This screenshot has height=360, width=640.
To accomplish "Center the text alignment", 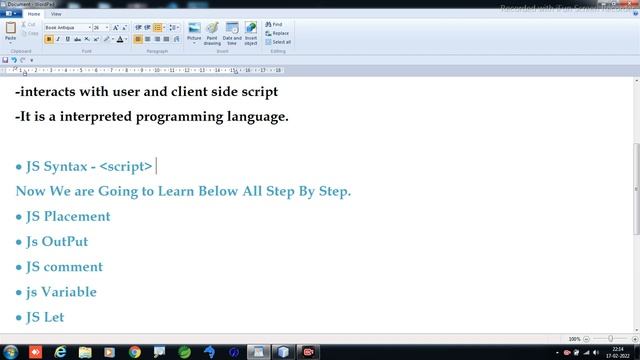I will pos(148,39).
